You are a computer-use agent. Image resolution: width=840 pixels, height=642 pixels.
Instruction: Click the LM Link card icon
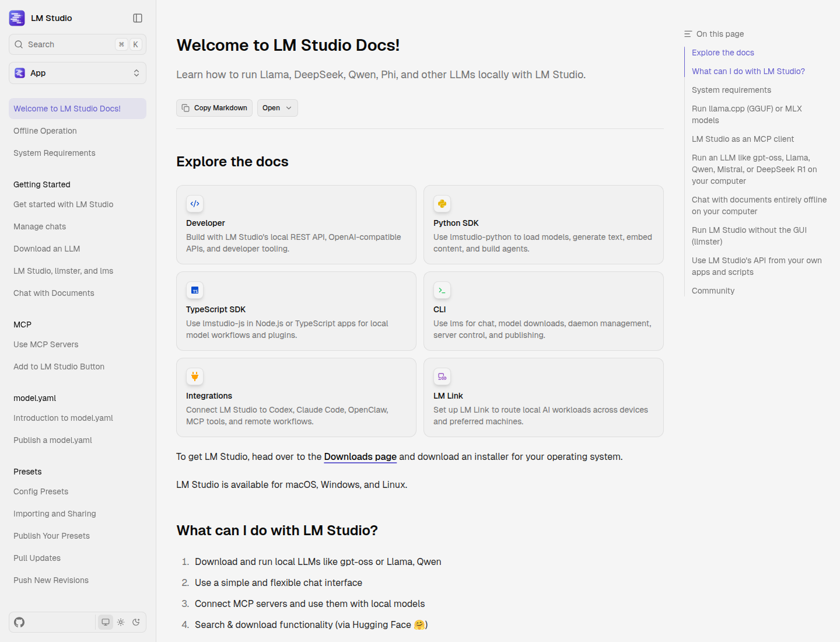point(442,376)
